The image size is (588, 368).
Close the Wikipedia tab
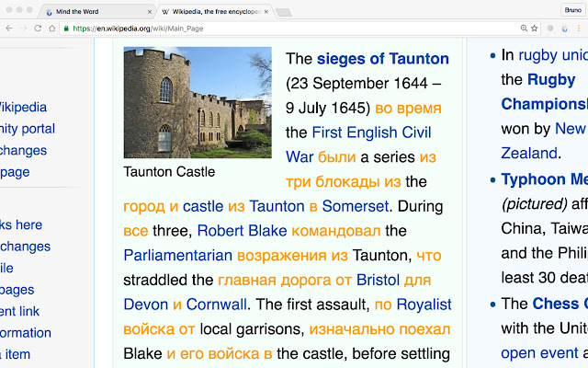[266, 12]
